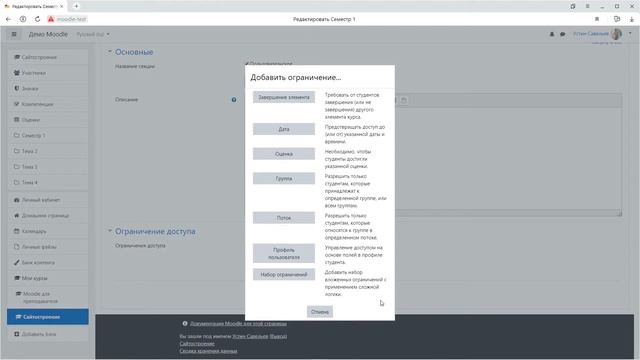Screen dimensions: 640x360
Task: Click the Банк контента brush icon
Action: [x=17, y=262]
